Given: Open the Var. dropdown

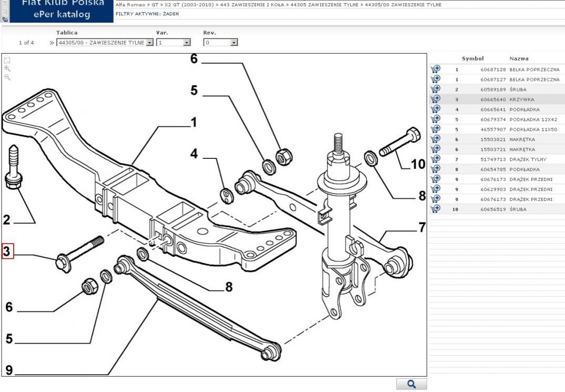Looking at the screenshot, I should (x=187, y=43).
